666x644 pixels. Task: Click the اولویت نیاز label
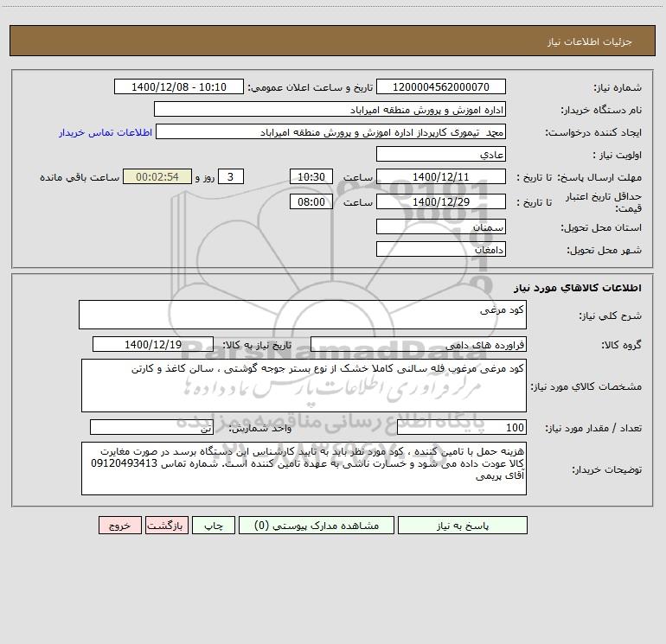pyautogui.click(x=618, y=155)
